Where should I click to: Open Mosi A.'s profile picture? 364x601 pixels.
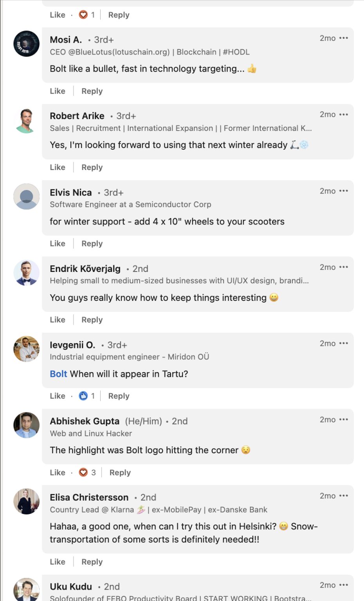27,44
